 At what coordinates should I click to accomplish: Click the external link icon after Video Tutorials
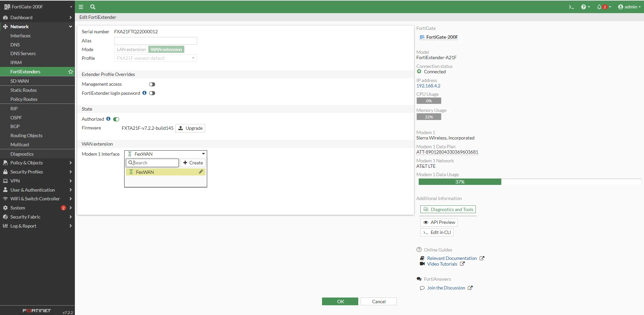click(x=462, y=264)
